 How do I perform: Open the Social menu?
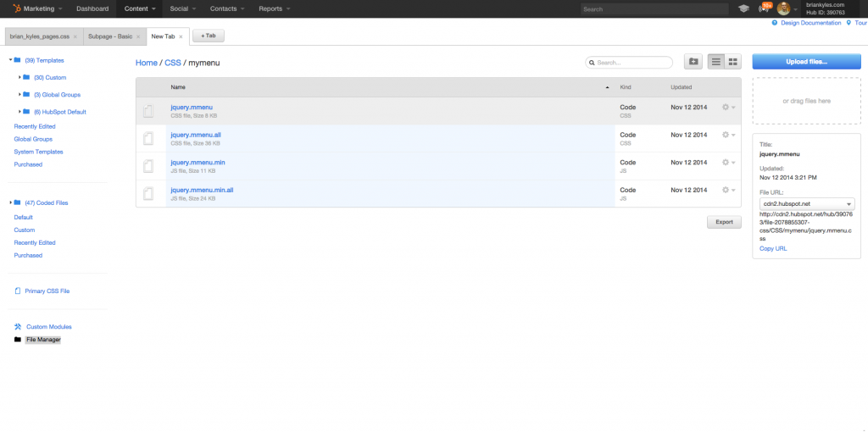pyautogui.click(x=183, y=8)
